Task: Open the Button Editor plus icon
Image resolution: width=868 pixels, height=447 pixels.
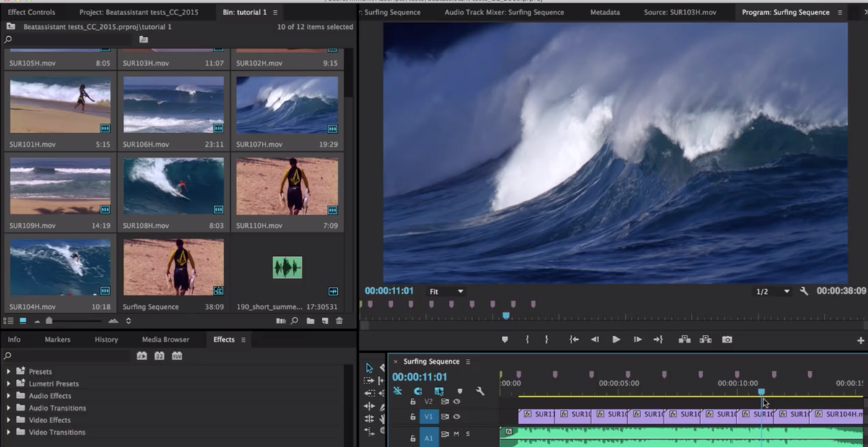Action: coord(861,340)
